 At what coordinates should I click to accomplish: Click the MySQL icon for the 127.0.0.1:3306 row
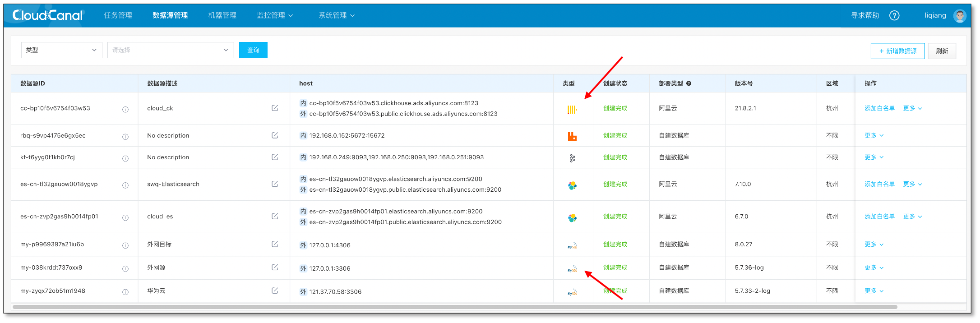[x=572, y=269]
